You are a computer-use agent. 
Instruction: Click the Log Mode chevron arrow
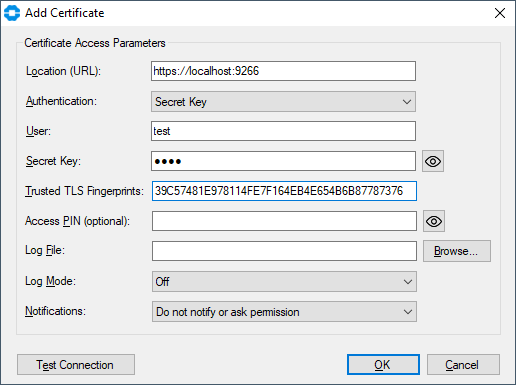pos(408,282)
